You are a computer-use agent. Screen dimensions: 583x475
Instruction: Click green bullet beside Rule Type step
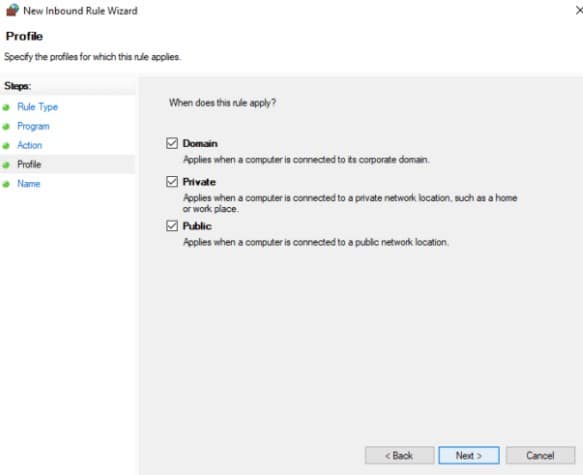click(x=6, y=108)
